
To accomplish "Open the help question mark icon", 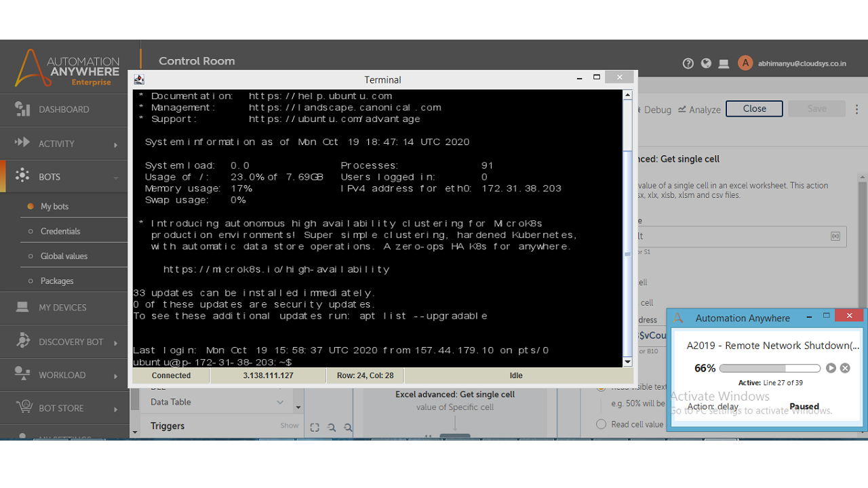I will coord(688,63).
